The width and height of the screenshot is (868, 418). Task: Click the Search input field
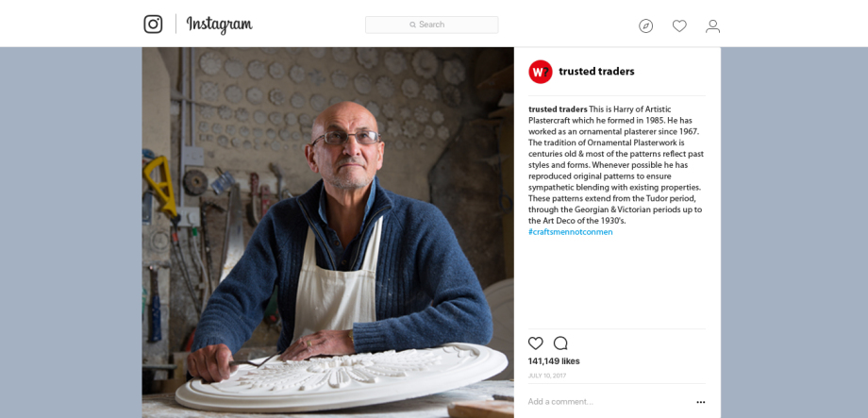(x=432, y=25)
